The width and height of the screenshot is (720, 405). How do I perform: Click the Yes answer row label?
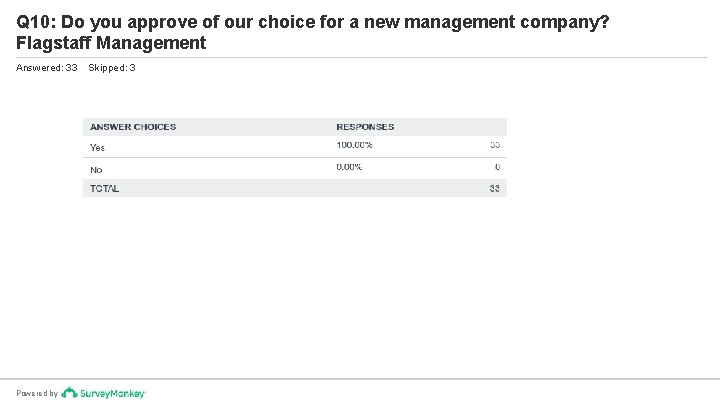[97, 148]
